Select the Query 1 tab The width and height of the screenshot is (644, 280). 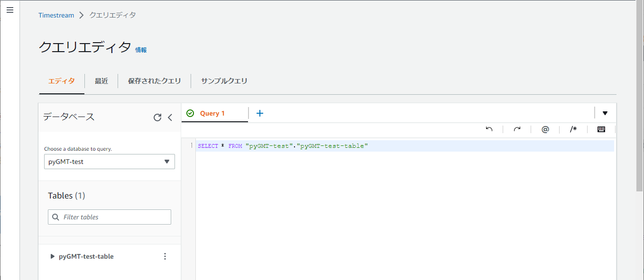(x=212, y=113)
